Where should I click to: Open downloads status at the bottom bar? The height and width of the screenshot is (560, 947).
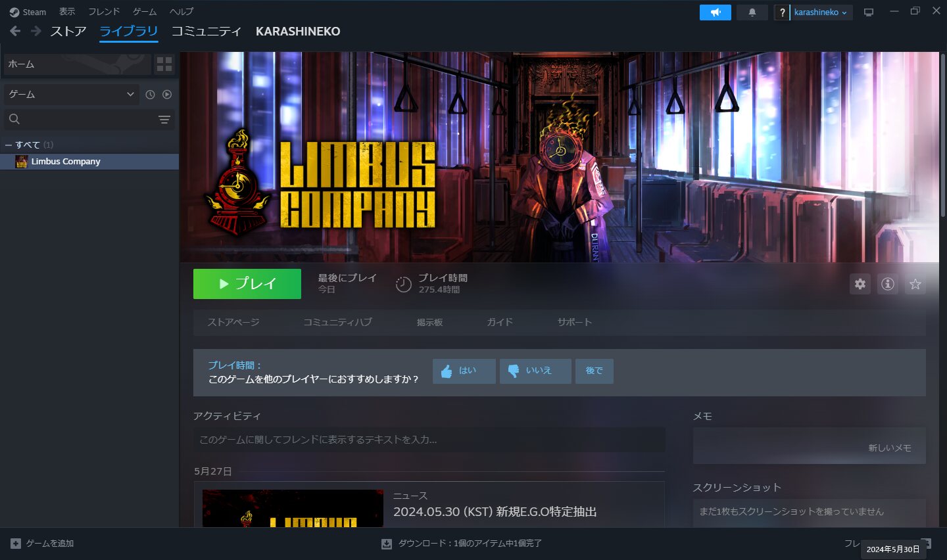pyautogui.click(x=462, y=544)
